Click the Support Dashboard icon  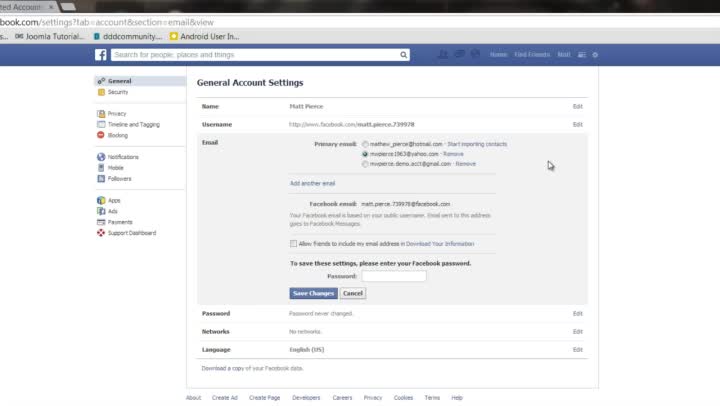click(101, 233)
